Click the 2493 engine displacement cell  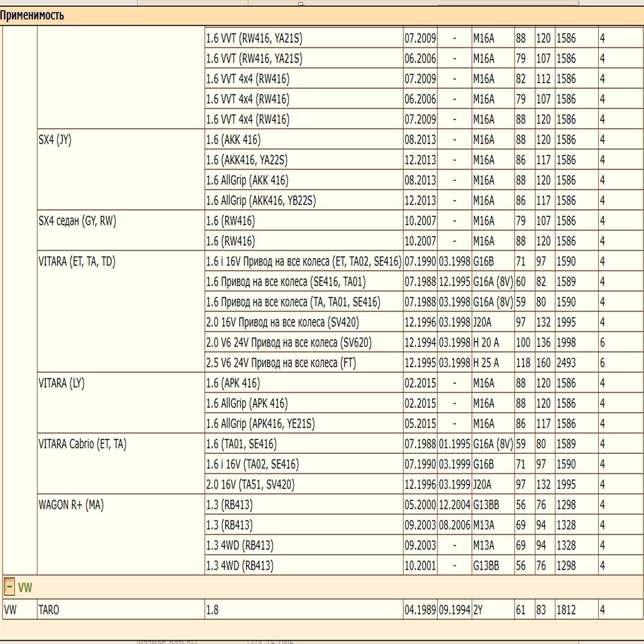pos(566,363)
